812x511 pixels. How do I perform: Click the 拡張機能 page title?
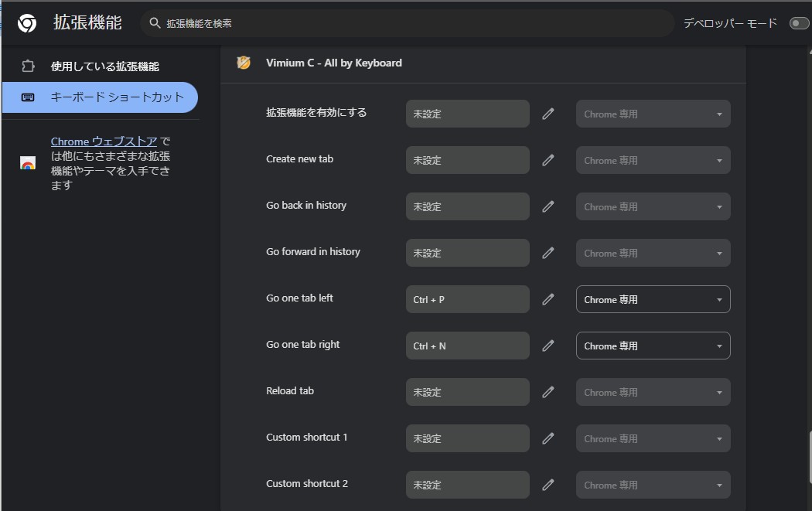coord(87,22)
